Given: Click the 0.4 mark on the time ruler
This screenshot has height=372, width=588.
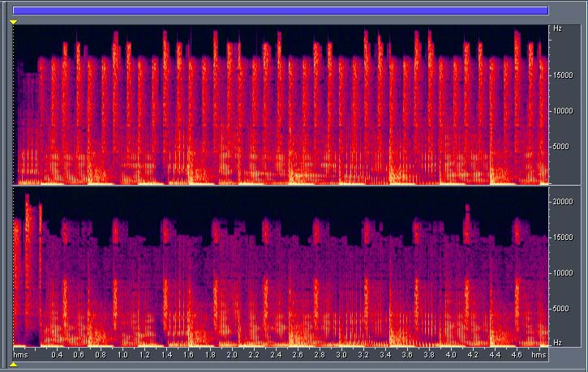Looking at the screenshot, I should tap(57, 355).
